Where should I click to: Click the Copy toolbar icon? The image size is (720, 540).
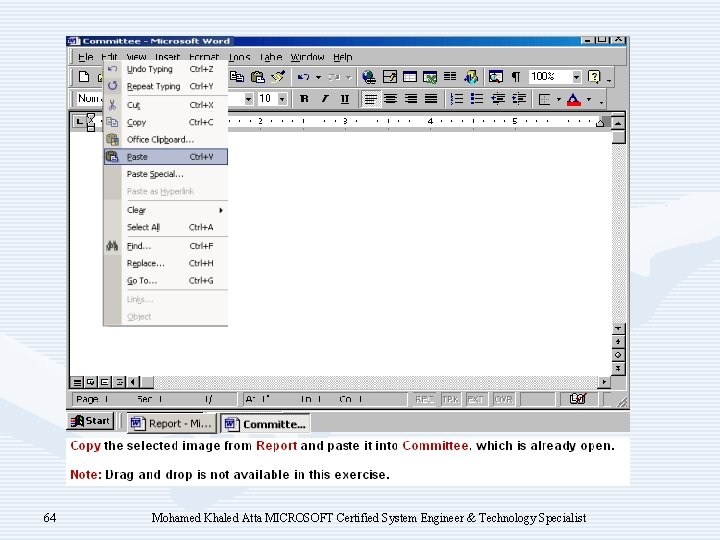(x=237, y=77)
